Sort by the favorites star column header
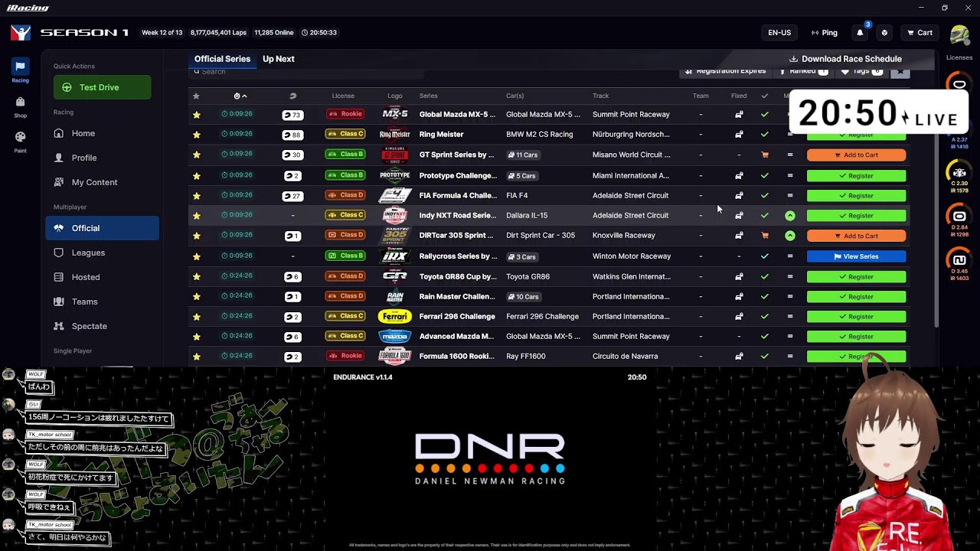This screenshot has width=980, height=551. (196, 96)
